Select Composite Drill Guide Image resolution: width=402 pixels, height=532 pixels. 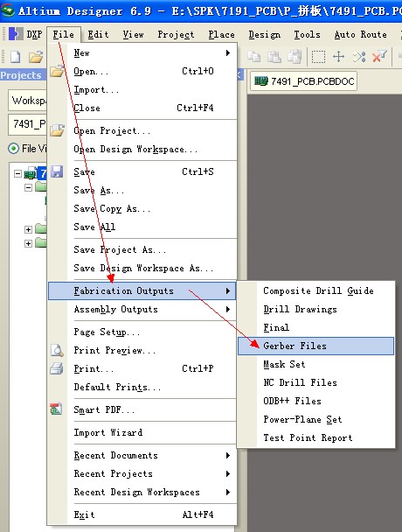(x=315, y=290)
